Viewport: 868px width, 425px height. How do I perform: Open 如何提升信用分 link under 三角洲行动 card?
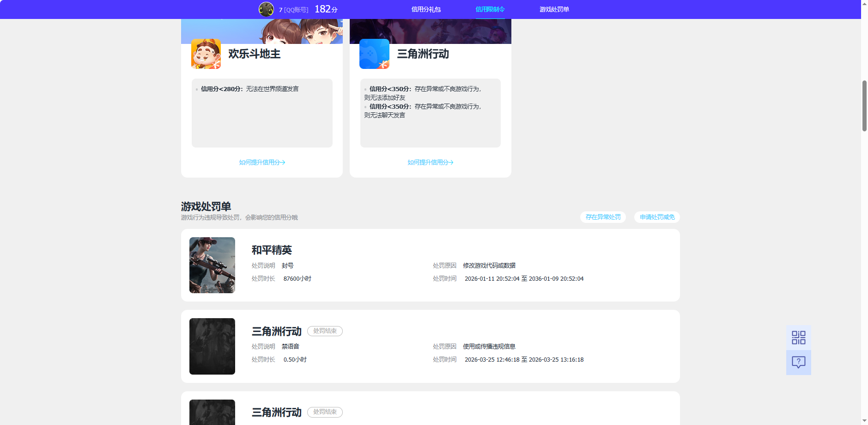pyautogui.click(x=431, y=162)
